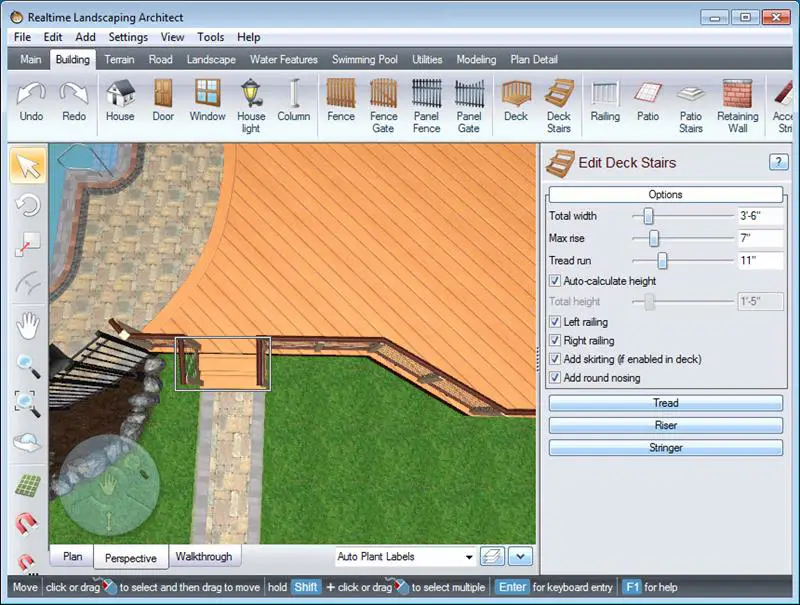800x605 pixels.
Task: Select the Panel Fence tool
Action: [427, 107]
